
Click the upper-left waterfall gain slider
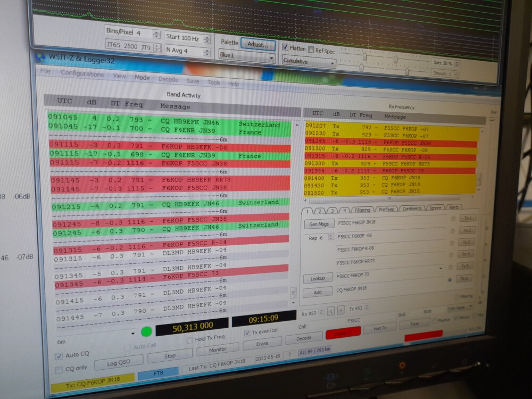click(x=365, y=56)
